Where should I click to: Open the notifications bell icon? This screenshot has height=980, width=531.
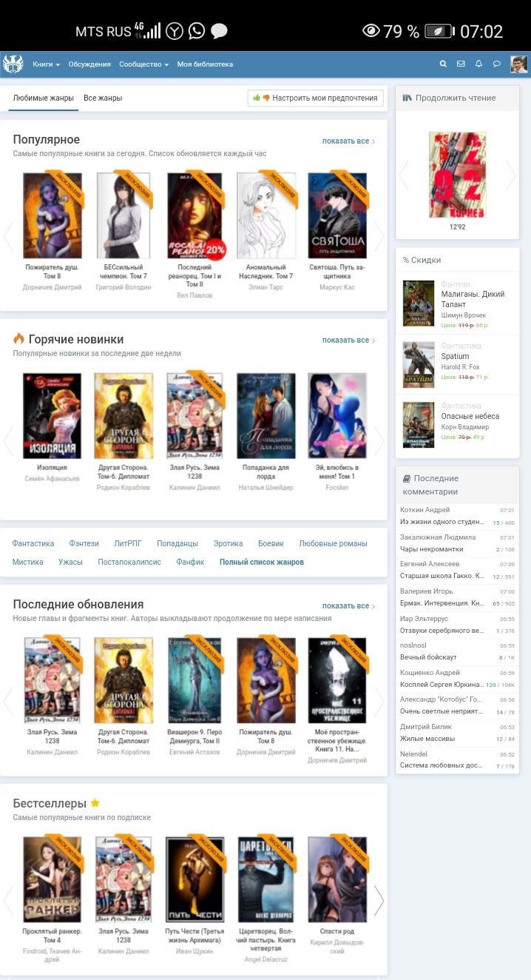(478, 64)
